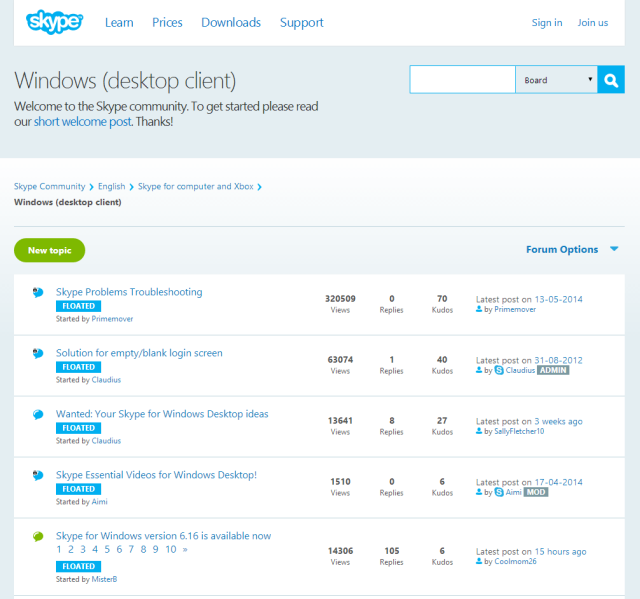The width and height of the screenshot is (640, 599).
Task: Open Coolmom26 profile
Action: tap(516, 561)
